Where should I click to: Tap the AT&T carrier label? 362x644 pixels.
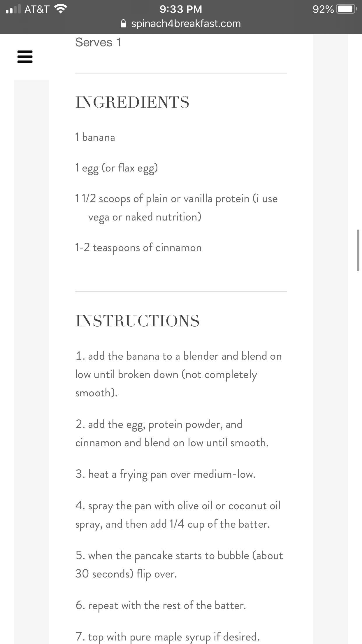tap(37, 9)
